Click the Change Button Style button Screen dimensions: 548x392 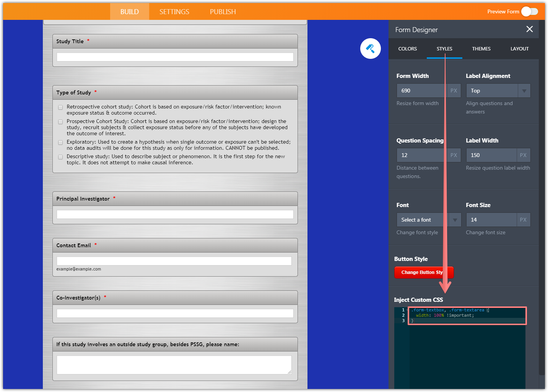[x=423, y=272]
